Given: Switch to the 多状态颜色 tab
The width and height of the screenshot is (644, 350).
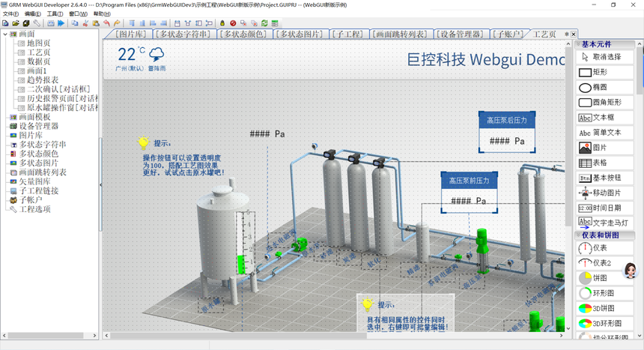Looking at the screenshot, I should pyautogui.click(x=244, y=34).
